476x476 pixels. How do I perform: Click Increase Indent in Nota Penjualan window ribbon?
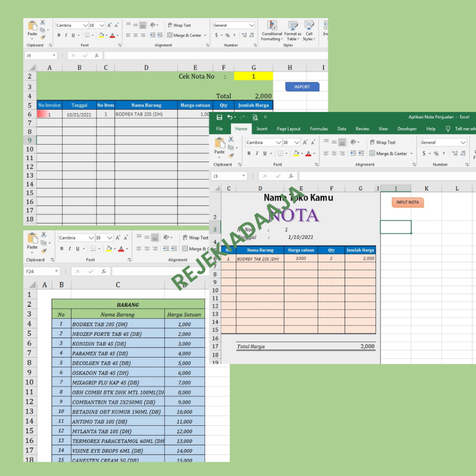[361, 153]
